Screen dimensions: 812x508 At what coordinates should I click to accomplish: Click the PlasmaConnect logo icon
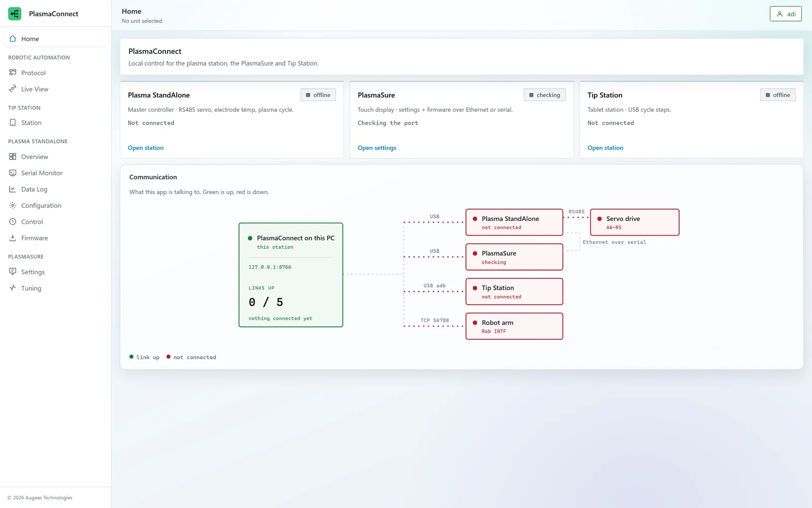coord(15,14)
